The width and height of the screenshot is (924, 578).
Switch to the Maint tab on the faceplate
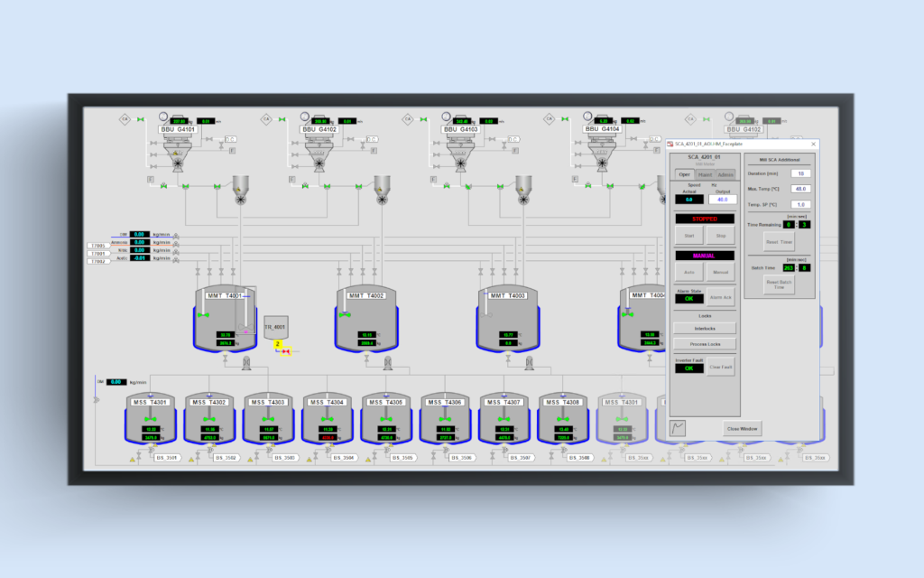pyautogui.click(x=704, y=172)
